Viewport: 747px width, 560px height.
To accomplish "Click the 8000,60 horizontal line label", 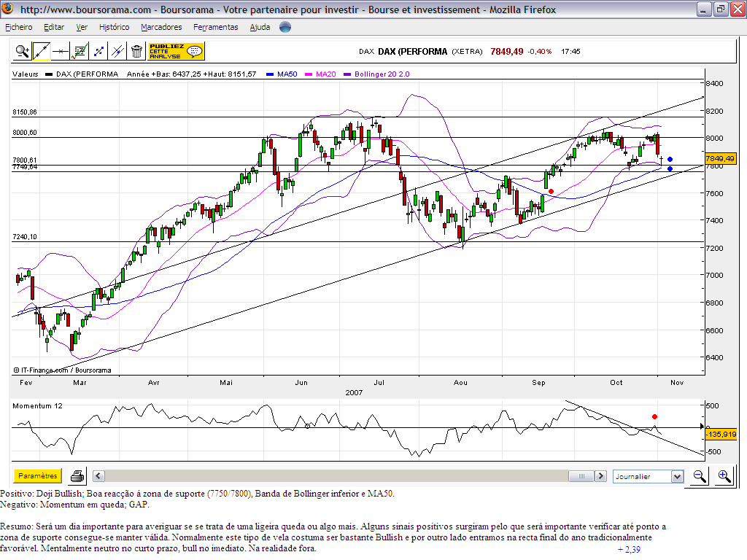I will (x=25, y=133).
